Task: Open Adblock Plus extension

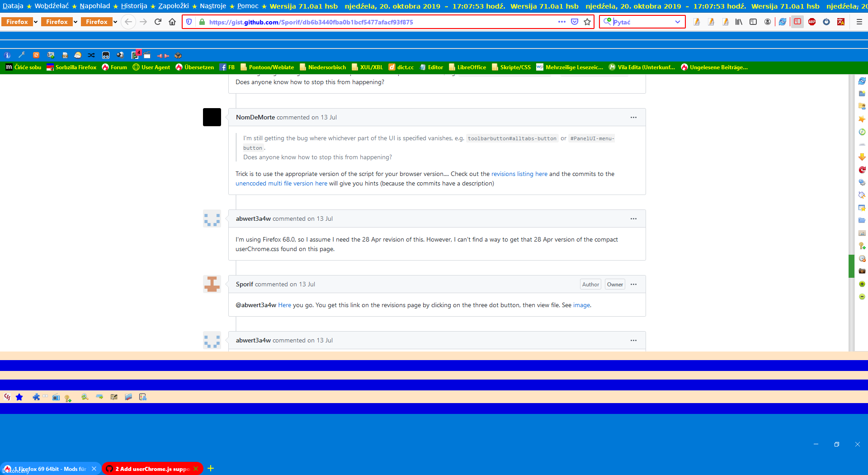Action: coord(812,22)
